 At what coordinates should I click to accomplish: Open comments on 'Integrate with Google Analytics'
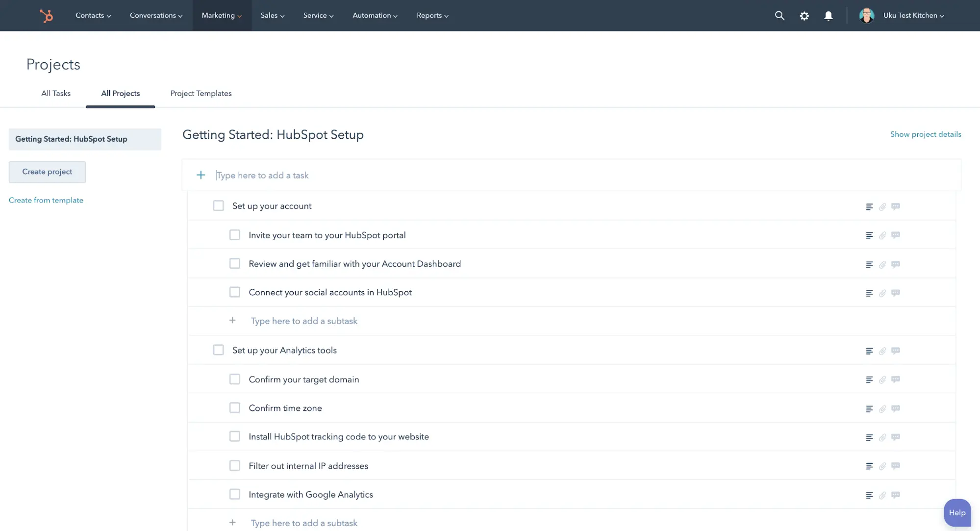[x=896, y=495]
